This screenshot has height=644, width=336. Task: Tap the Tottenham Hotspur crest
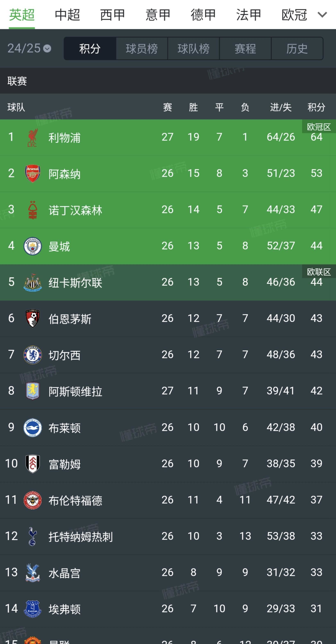click(33, 536)
